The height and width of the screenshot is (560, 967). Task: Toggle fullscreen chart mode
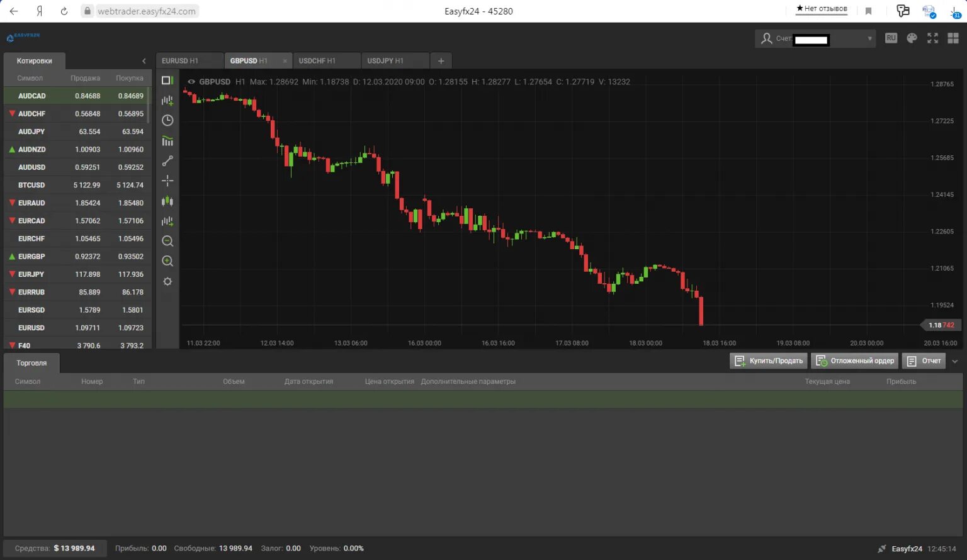point(932,38)
